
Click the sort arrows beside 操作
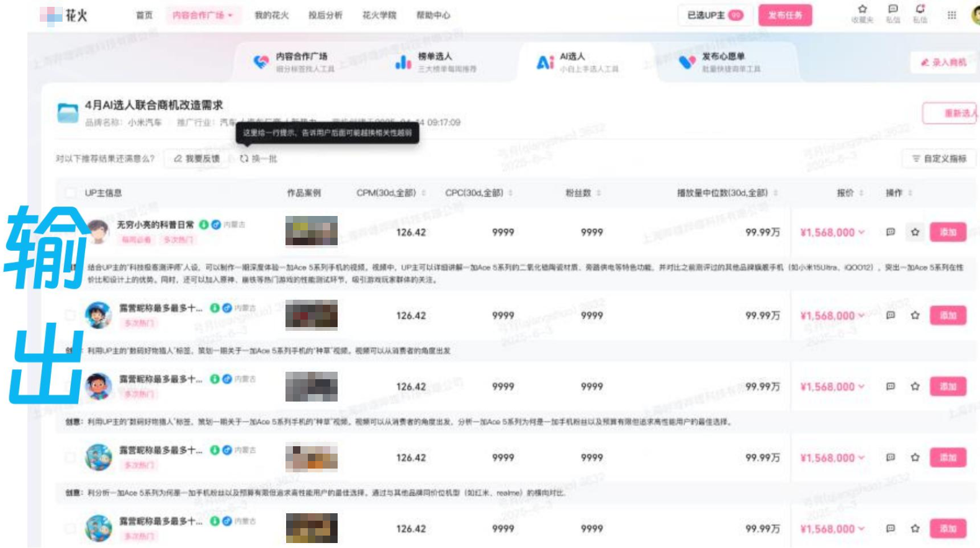tap(910, 193)
